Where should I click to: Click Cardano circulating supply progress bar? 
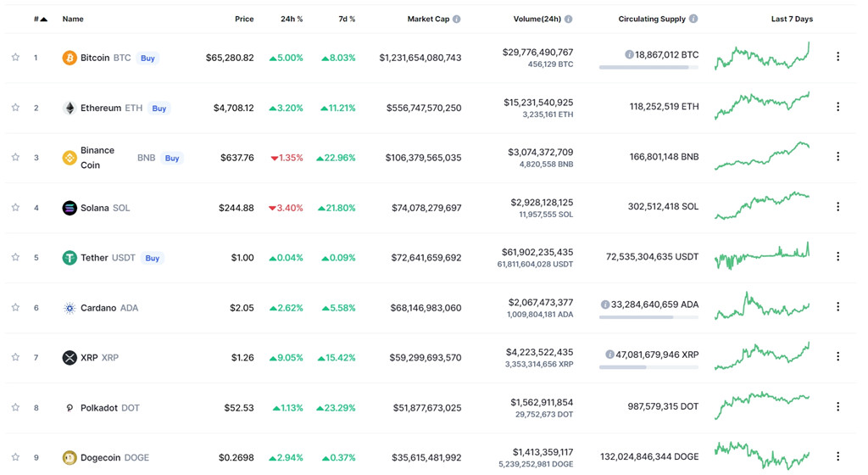[648, 317]
